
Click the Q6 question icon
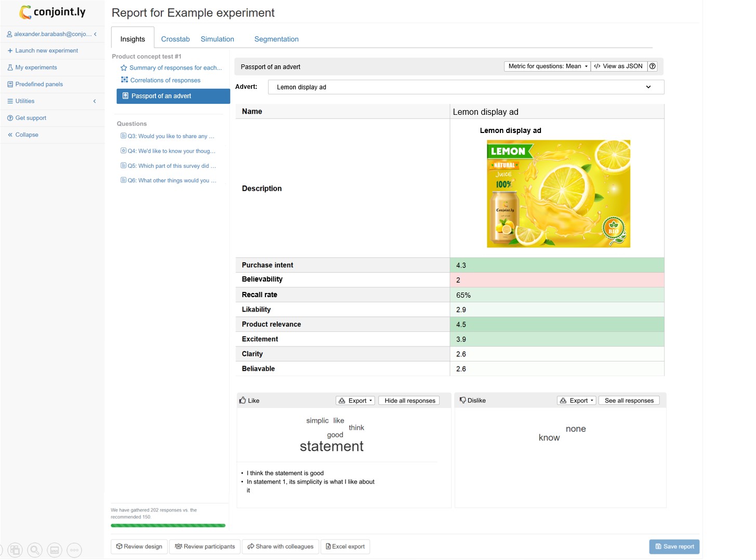click(x=124, y=180)
